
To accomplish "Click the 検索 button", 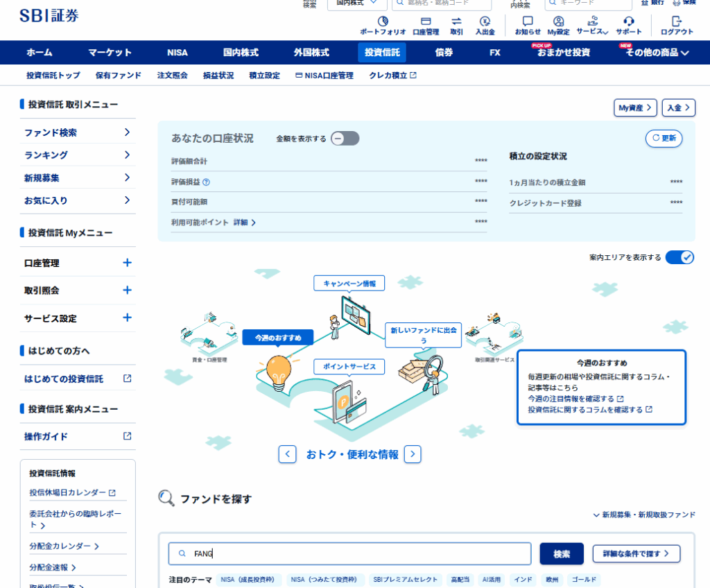I will coord(562,553).
